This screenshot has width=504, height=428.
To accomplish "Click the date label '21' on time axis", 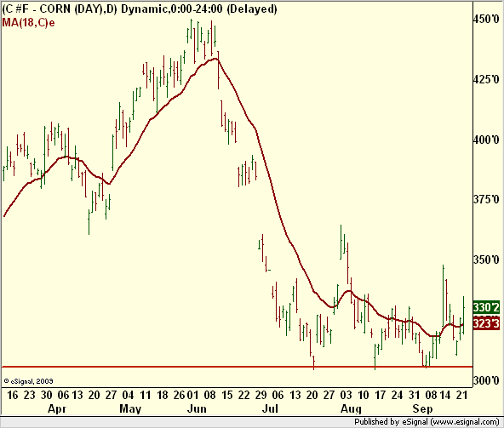I will click(461, 395).
